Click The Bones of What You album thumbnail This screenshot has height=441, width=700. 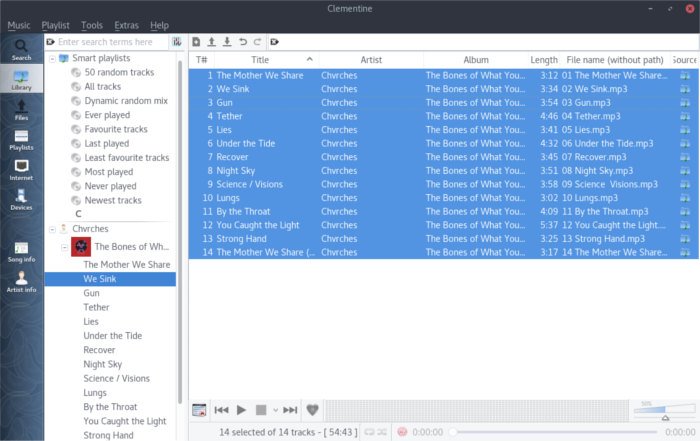[81, 247]
